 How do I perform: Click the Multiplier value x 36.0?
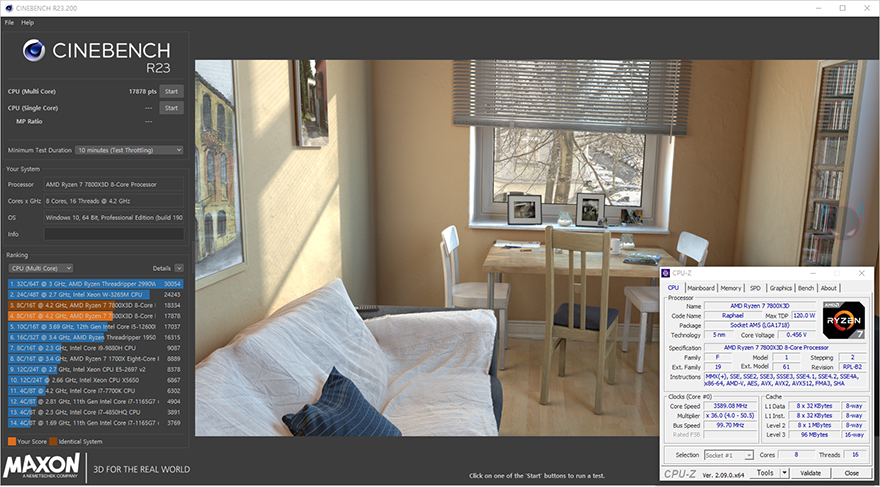pos(730,415)
